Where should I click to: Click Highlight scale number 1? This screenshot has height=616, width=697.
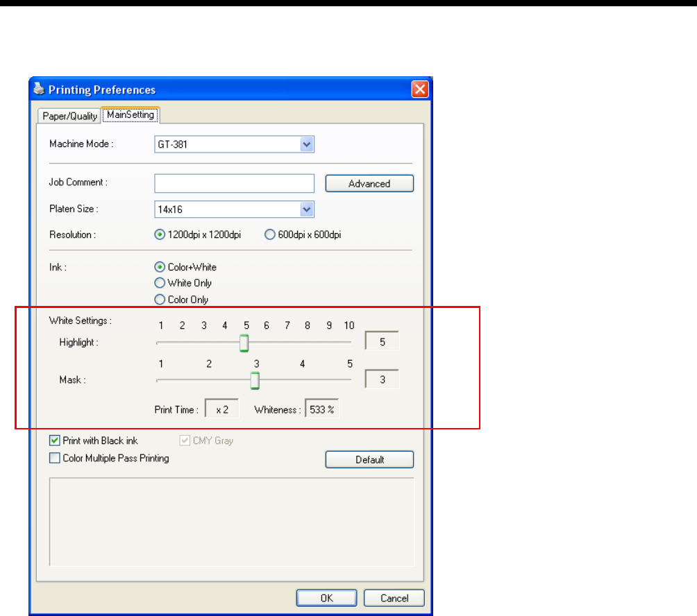tap(160, 325)
